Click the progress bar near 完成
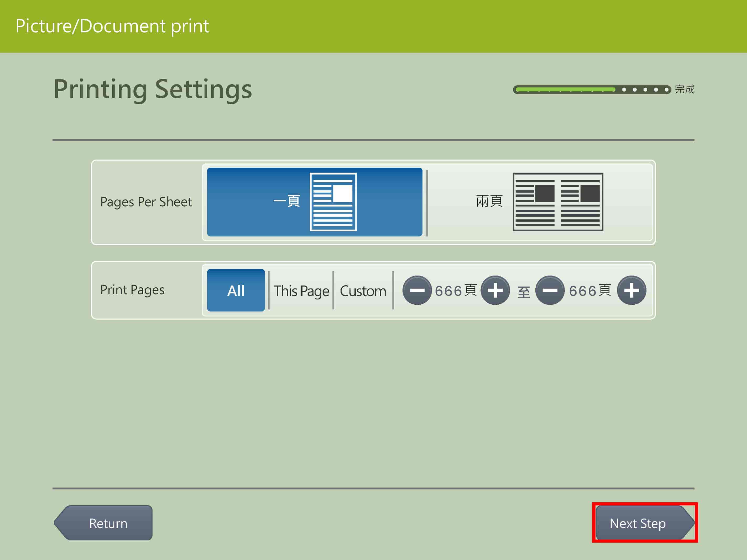This screenshot has width=747, height=560. click(592, 89)
